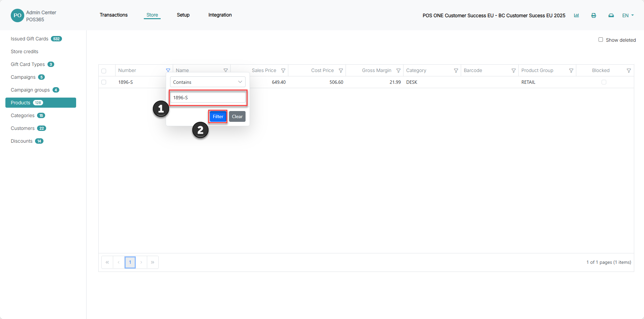The height and width of the screenshot is (319, 644).
Task: Open the Gross Margin column filter icon
Action: (x=398, y=70)
